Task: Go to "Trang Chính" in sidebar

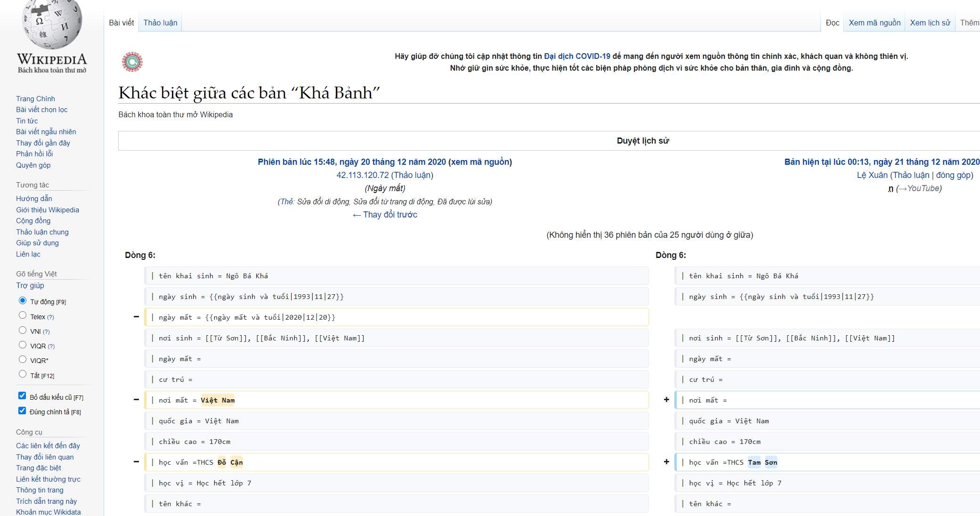Action: point(35,99)
